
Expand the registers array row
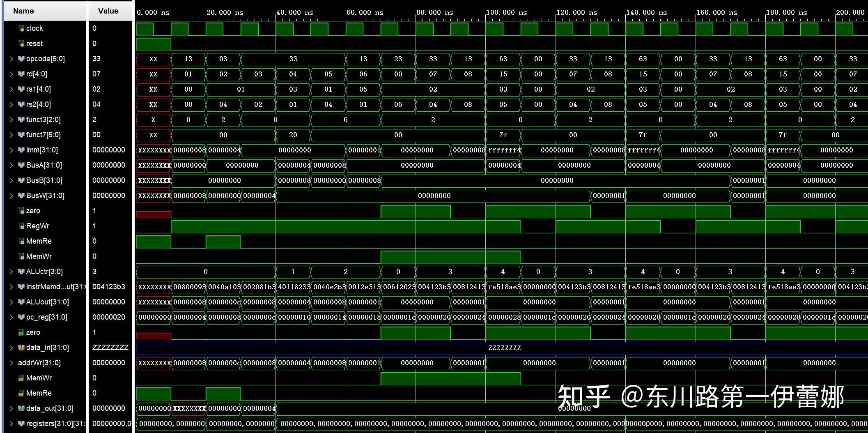(11, 424)
